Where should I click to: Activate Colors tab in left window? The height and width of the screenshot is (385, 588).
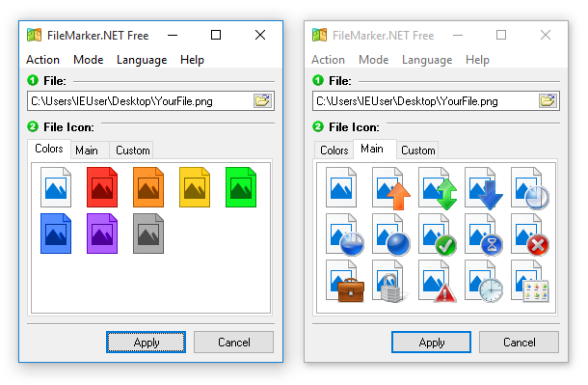[49, 149]
